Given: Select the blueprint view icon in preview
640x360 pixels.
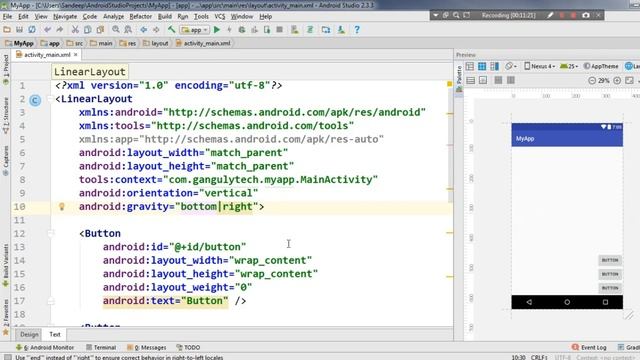Looking at the screenshot, I should click(482, 66).
